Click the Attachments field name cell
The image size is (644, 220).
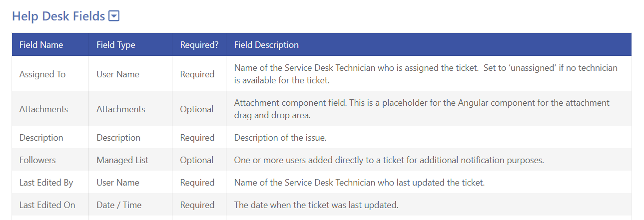[x=44, y=109]
